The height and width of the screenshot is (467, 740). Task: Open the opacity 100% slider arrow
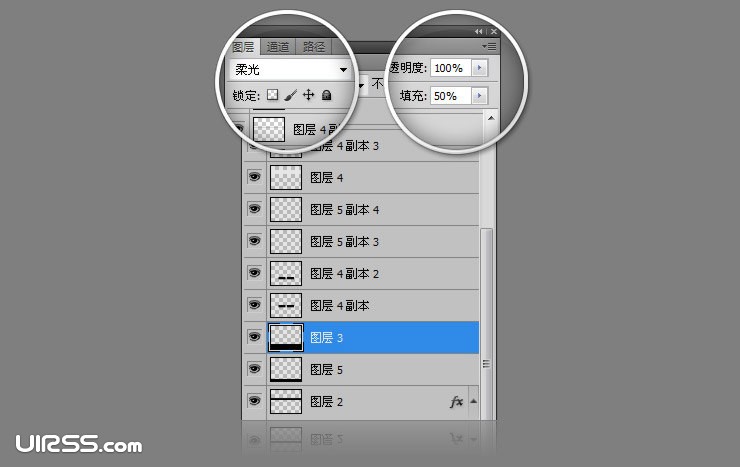(479, 68)
